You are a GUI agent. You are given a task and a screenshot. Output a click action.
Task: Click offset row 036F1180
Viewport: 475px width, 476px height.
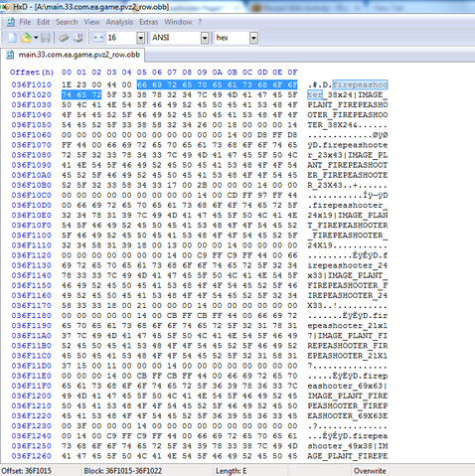click(31, 315)
